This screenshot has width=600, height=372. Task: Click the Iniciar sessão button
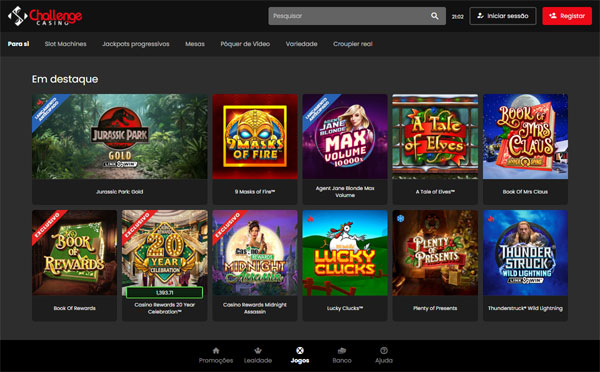pyautogui.click(x=503, y=16)
